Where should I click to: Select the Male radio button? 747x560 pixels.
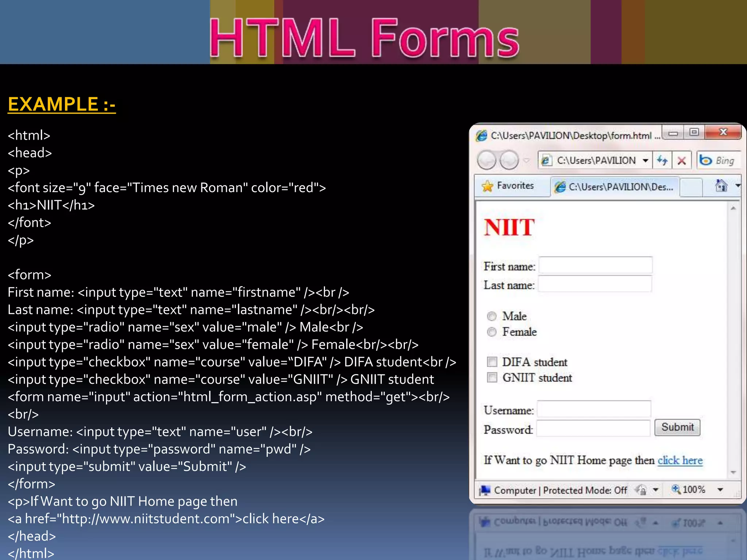(492, 316)
